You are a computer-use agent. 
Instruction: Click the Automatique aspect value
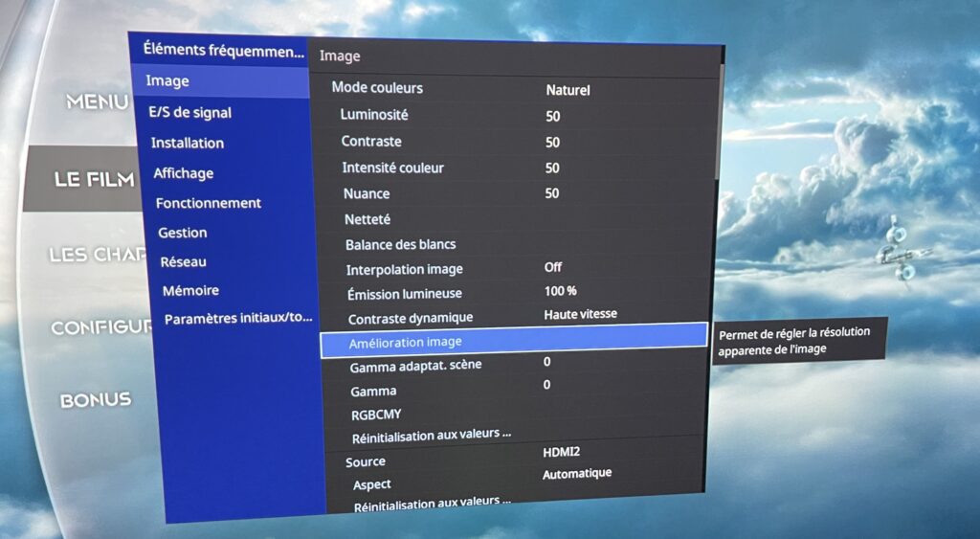click(577, 474)
